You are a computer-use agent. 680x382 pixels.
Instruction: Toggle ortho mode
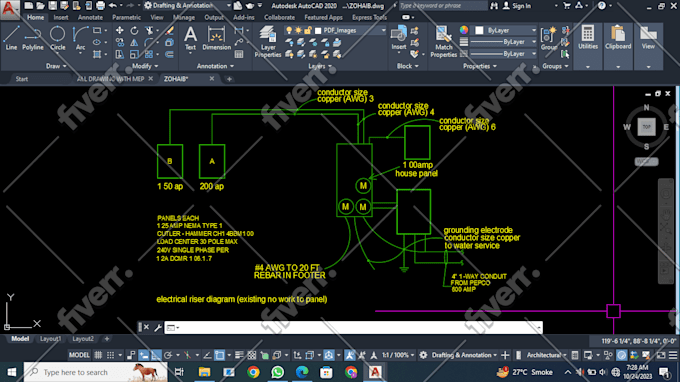click(156, 355)
